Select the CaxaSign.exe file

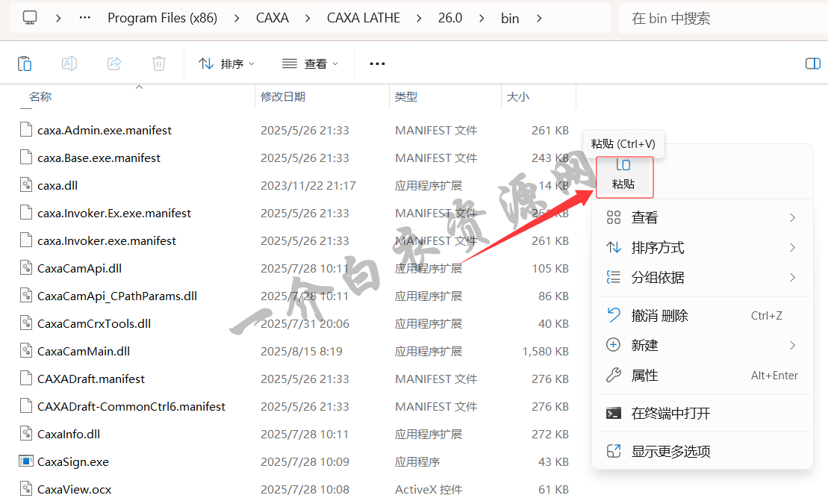73,461
